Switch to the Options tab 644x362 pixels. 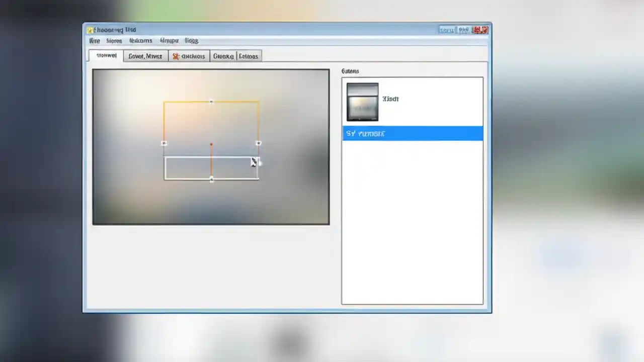point(248,56)
